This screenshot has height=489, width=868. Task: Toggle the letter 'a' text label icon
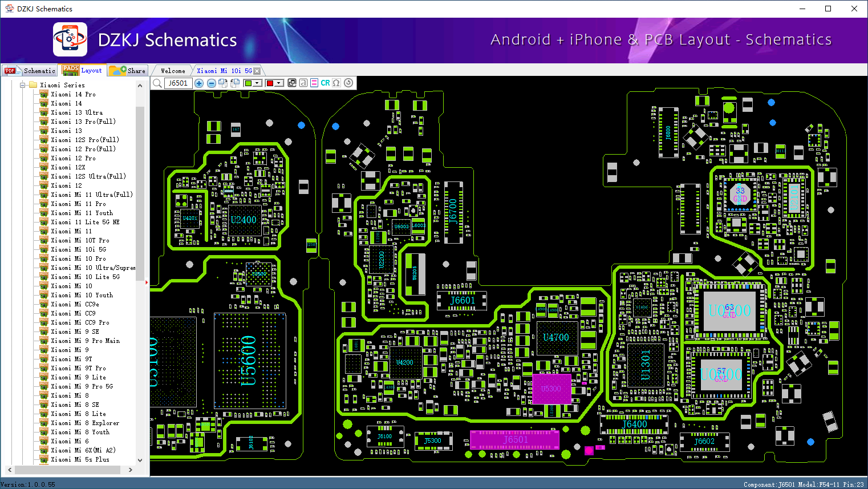pos(303,83)
